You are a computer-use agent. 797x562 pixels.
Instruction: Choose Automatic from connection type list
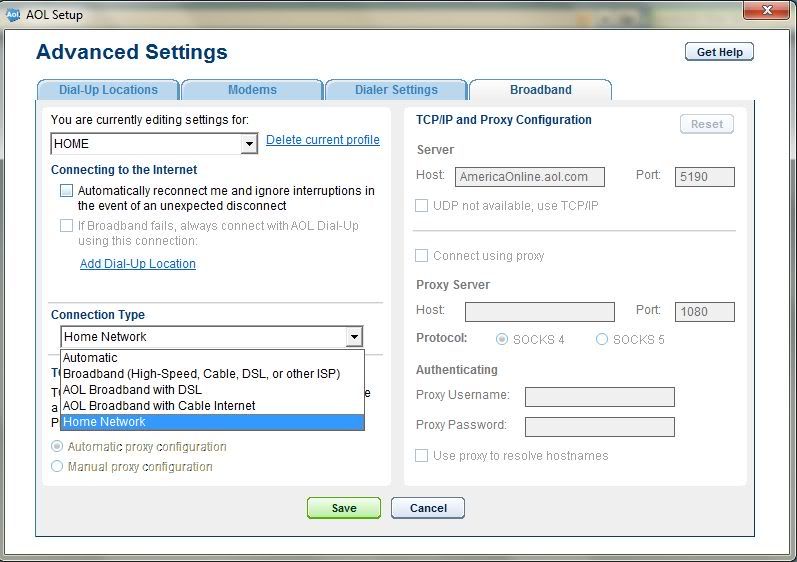(x=212, y=358)
